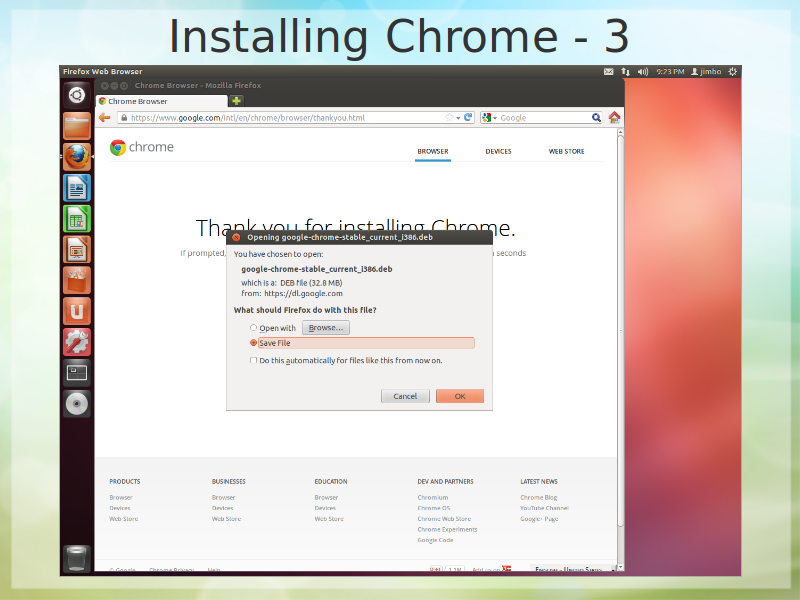The width and height of the screenshot is (800, 600).
Task: Open the jimbo user menu
Action: (x=706, y=72)
